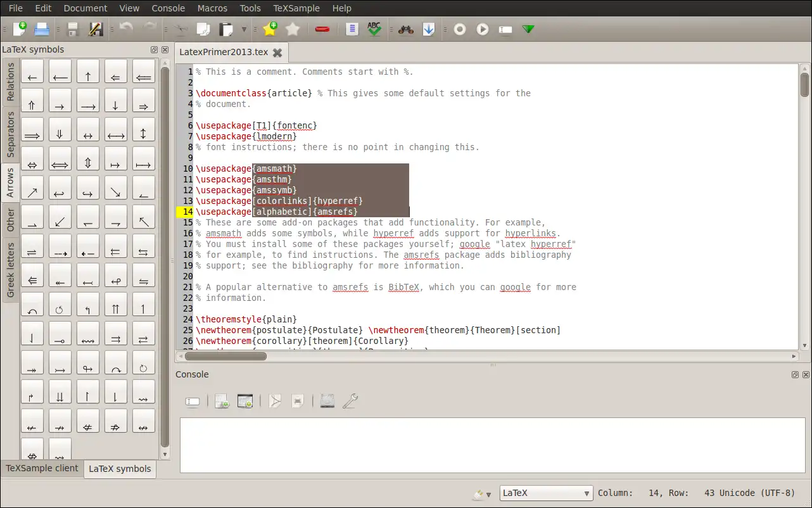Screen dimensions: 812x508
Task: Float the Console panel
Action: 795,375
